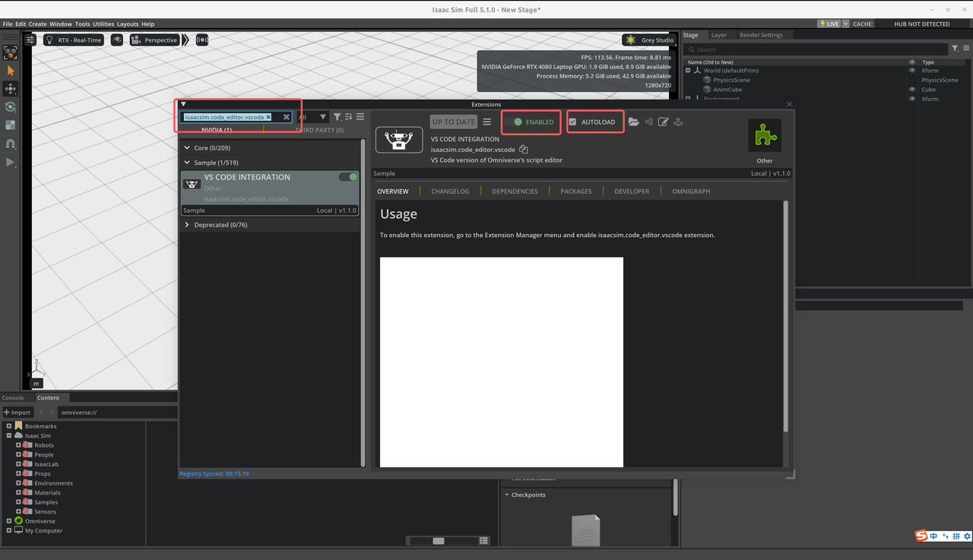Switch to the OMNIGRAPH tab
The image size is (973, 560).
691,191
